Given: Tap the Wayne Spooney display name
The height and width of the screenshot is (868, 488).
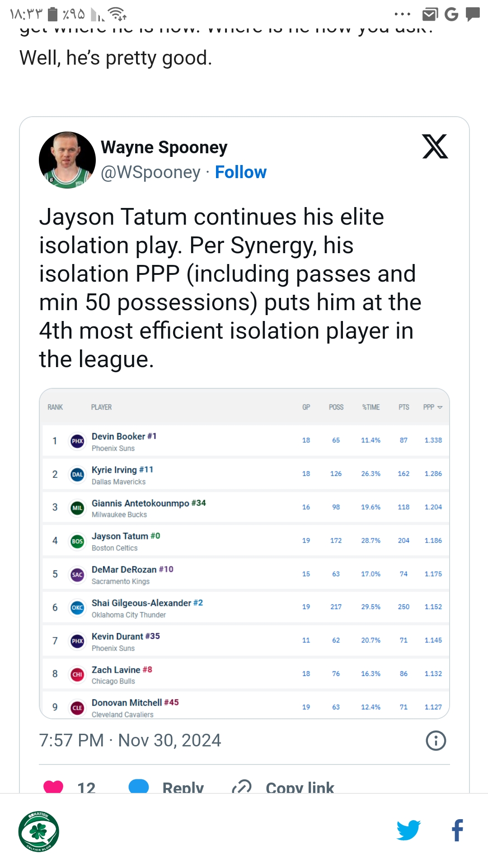Looking at the screenshot, I should click(164, 147).
